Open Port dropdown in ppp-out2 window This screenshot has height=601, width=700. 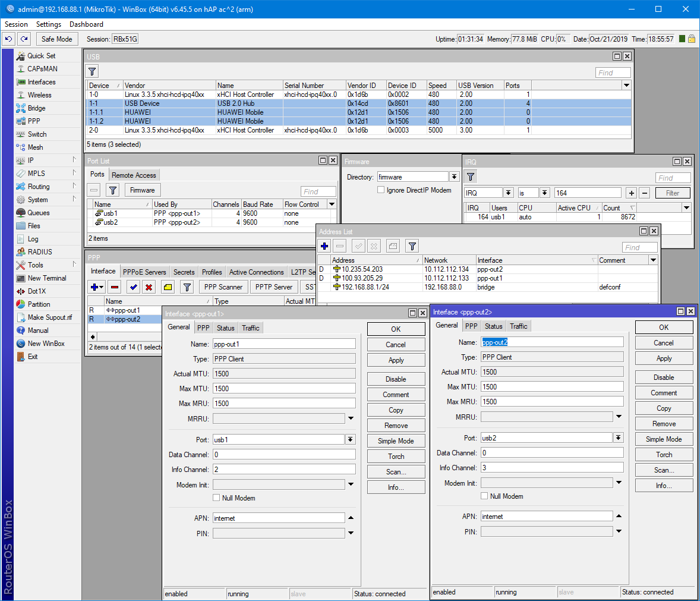click(x=619, y=438)
